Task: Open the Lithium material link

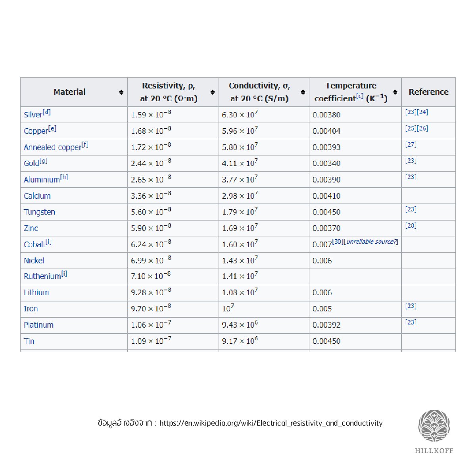Action: (x=36, y=292)
